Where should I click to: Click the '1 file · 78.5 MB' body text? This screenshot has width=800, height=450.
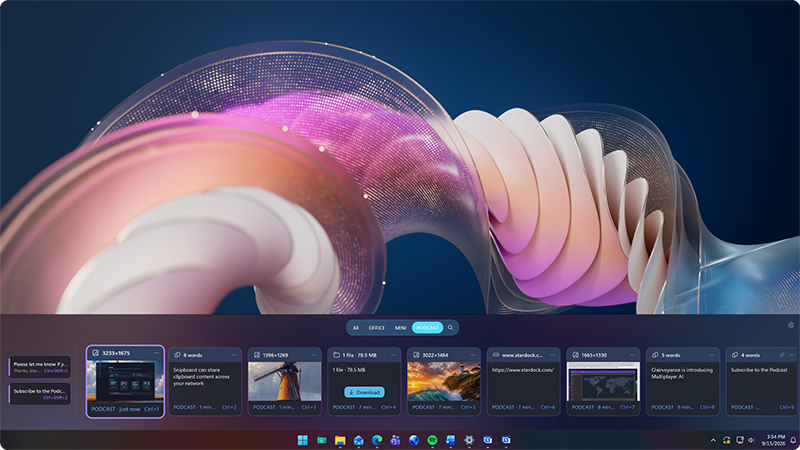[x=349, y=370]
